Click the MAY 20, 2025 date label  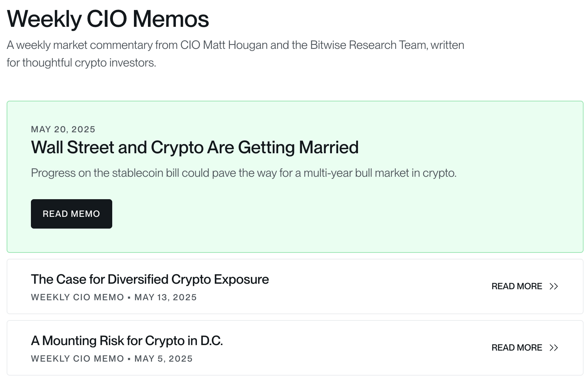coord(63,129)
